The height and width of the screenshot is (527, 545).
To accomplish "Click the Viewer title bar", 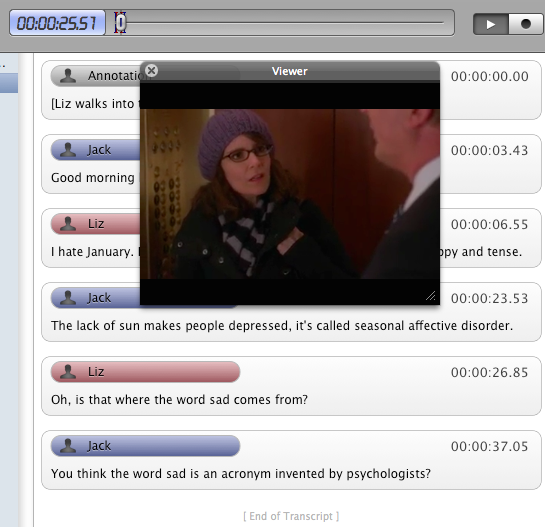I will coord(290,71).
